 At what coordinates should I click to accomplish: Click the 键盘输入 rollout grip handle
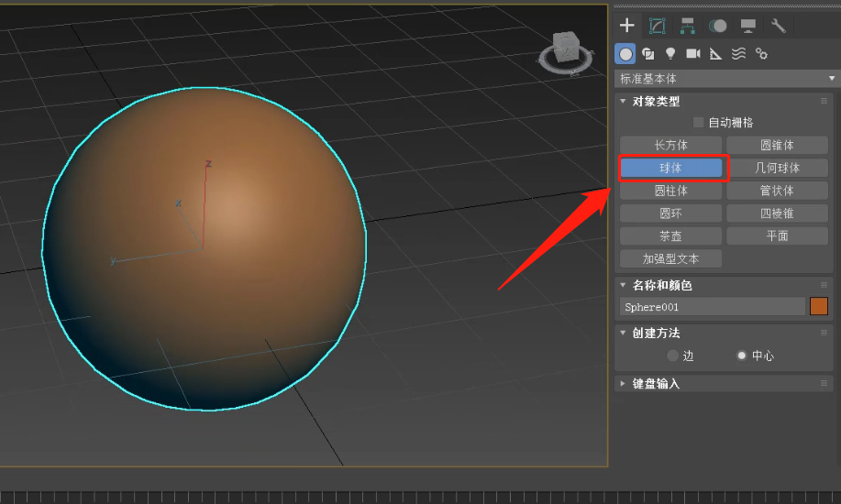point(824,383)
